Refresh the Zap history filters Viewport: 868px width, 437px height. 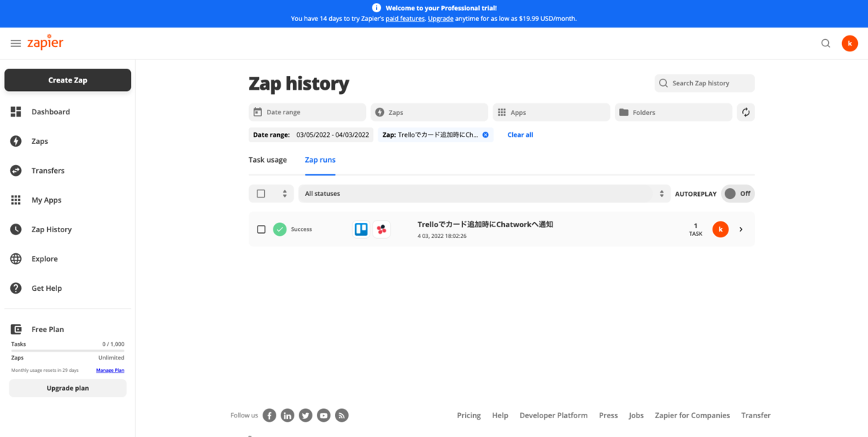pos(745,111)
